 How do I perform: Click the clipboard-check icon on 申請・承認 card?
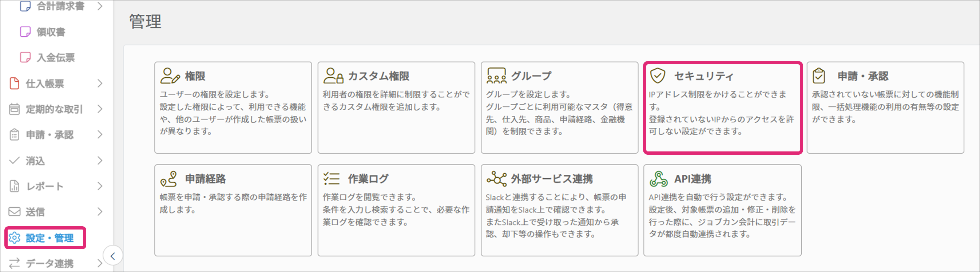tap(819, 76)
